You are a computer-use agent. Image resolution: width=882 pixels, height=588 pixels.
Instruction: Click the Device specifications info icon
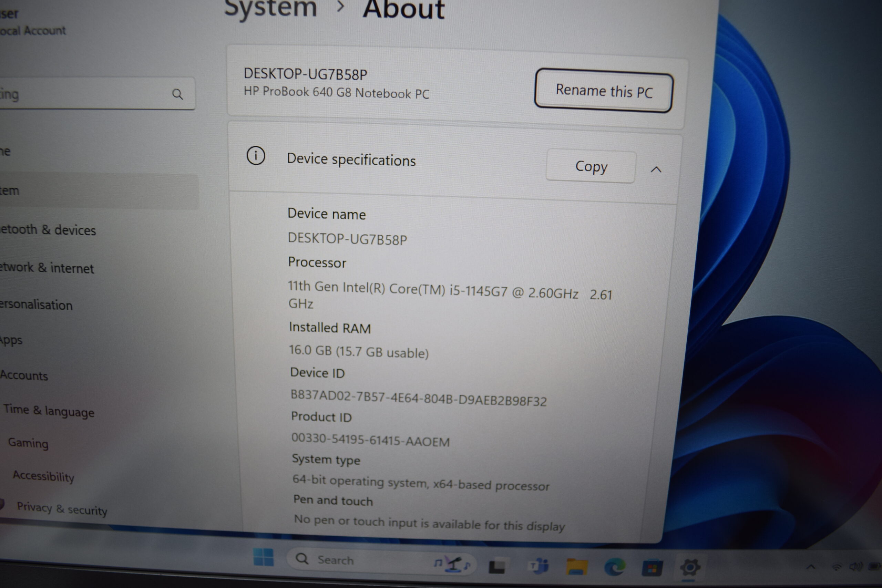click(256, 155)
